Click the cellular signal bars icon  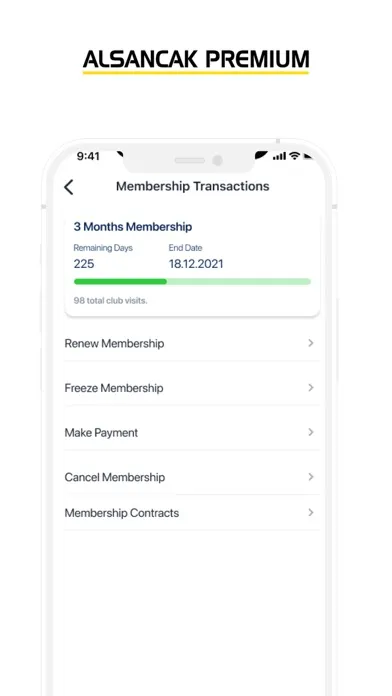point(279,156)
